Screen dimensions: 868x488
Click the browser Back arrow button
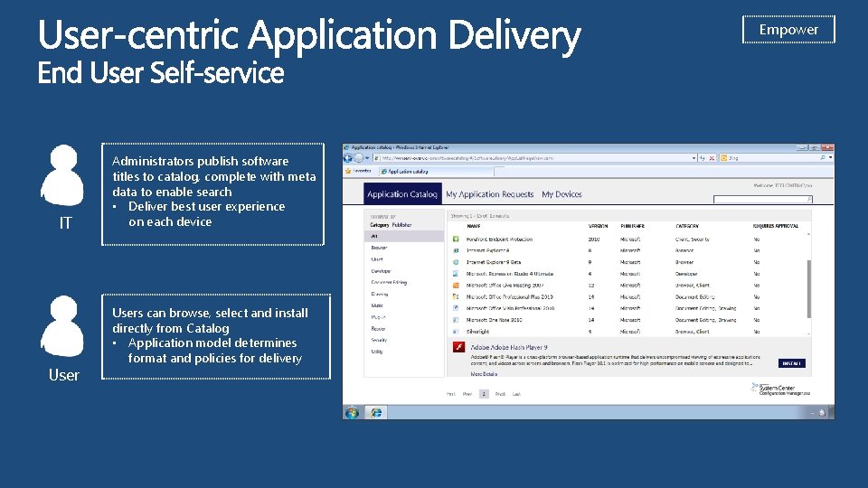click(x=348, y=158)
